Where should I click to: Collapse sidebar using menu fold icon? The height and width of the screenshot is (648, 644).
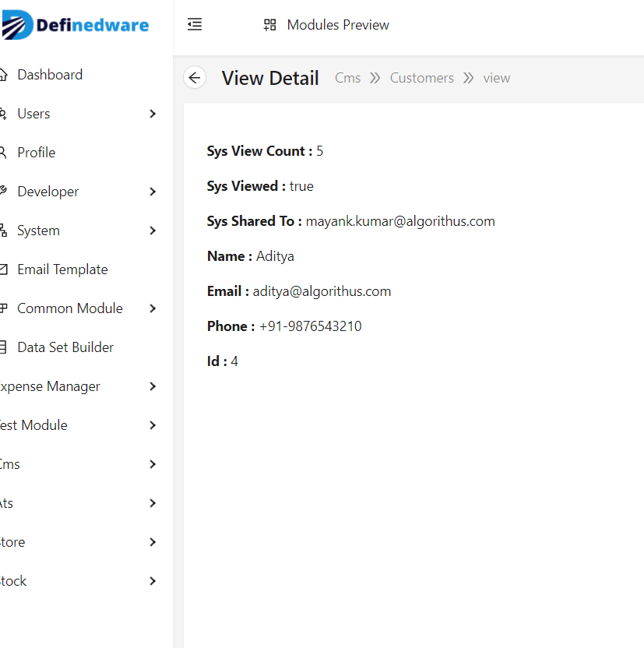[195, 25]
